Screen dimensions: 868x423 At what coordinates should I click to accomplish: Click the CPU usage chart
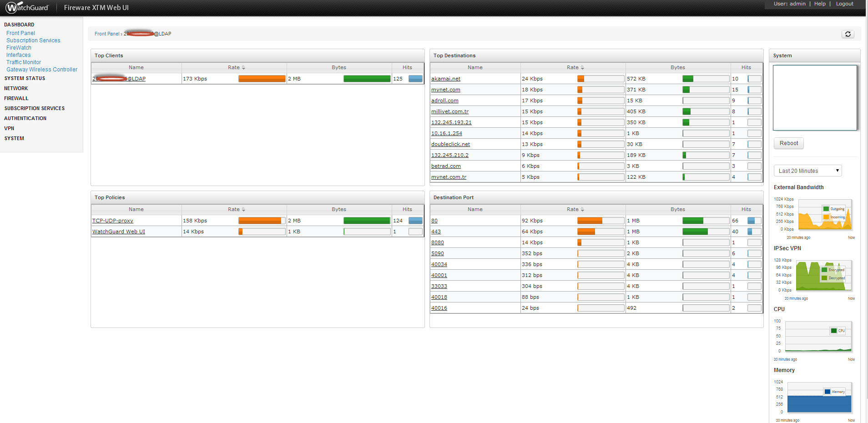[x=818, y=337]
